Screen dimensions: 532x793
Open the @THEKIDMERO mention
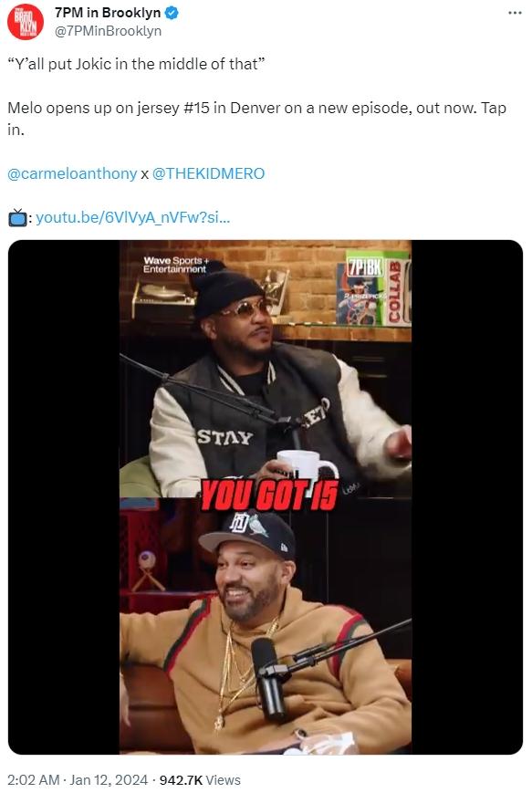208,173
